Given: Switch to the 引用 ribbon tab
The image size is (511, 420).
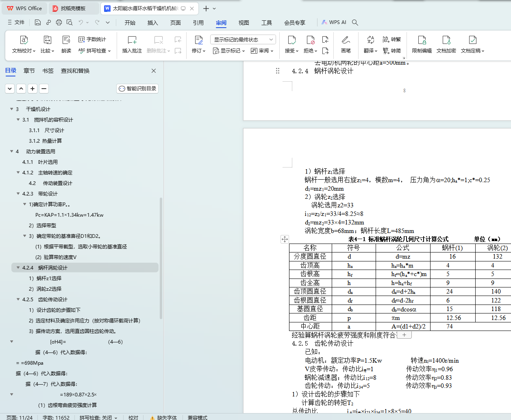Looking at the screenshot, I should pyautogui.click(x=198, y=23).
